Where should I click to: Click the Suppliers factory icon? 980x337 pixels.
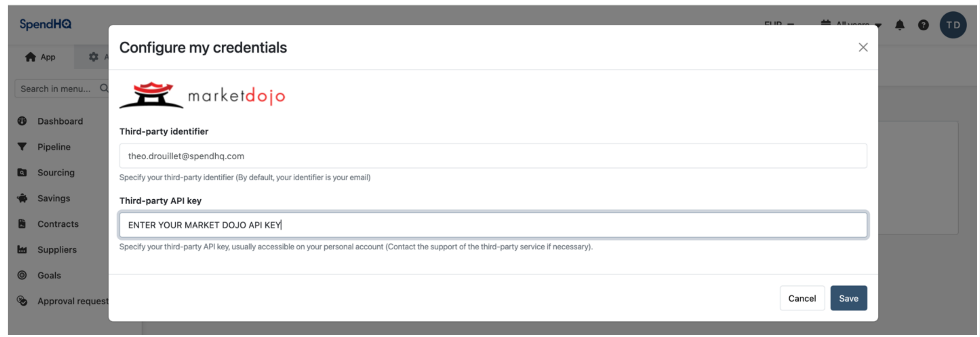tap(22, 250)
